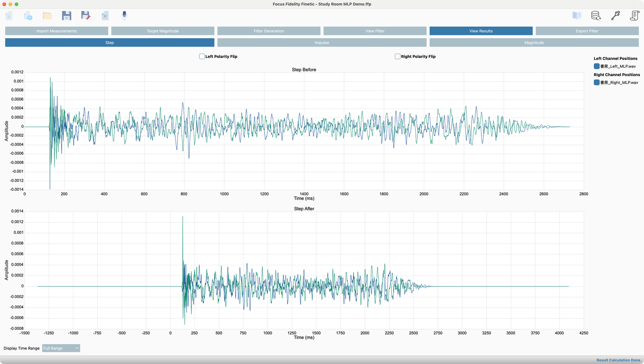
Task: Show the Impulse results view
Action: tap(322, 43)
